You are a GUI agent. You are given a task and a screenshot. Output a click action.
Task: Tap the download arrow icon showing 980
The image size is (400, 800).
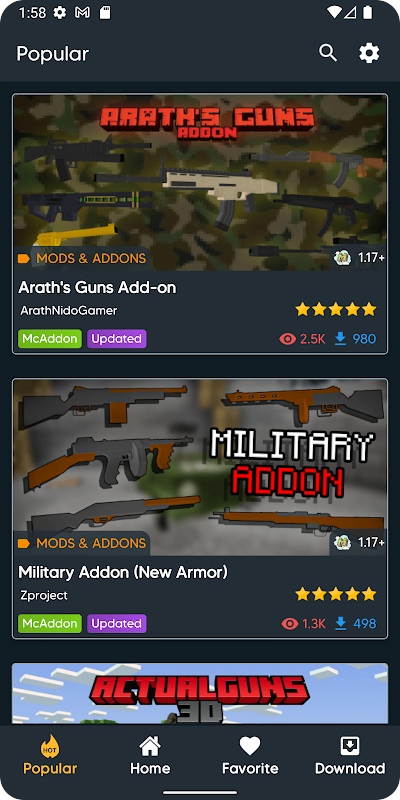click(x=340, y=339)
